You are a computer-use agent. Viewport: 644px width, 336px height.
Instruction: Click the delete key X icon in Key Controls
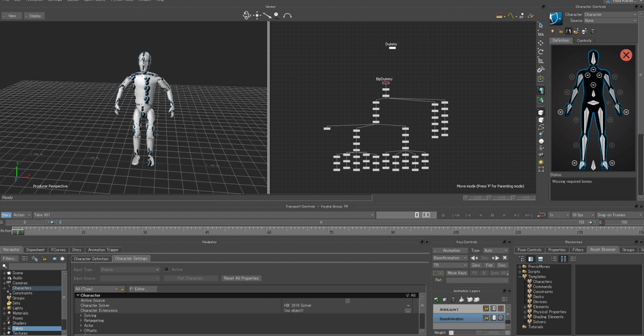[505, 258]
